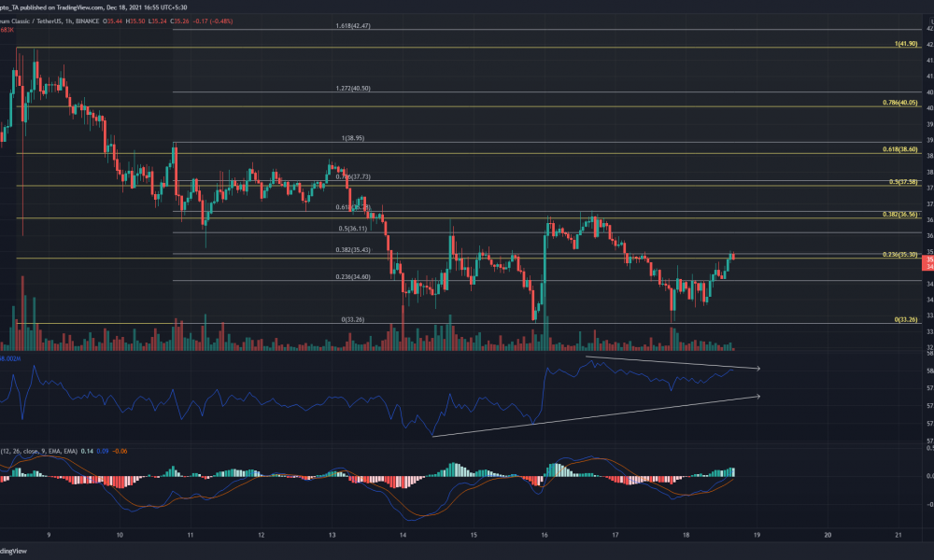Click the 1.618(42.47) Fibonacci extension label
This screenshot has width=934, height=560.
pos(353,25)
